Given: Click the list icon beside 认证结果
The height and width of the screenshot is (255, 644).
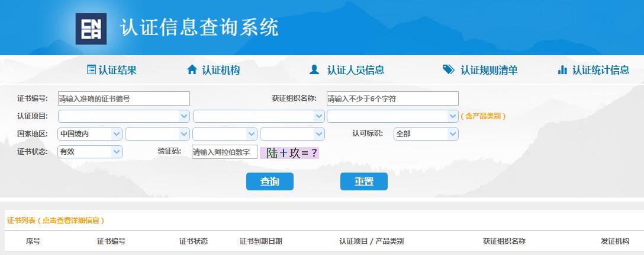Looking at the screenshot, I should (x=91, y=70).
